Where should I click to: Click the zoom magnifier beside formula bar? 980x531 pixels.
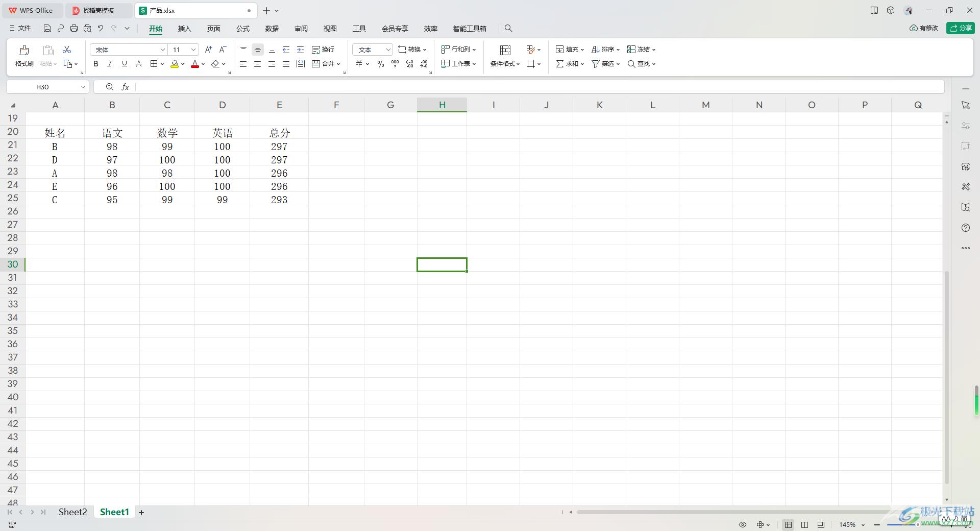(x=110, y=87)
